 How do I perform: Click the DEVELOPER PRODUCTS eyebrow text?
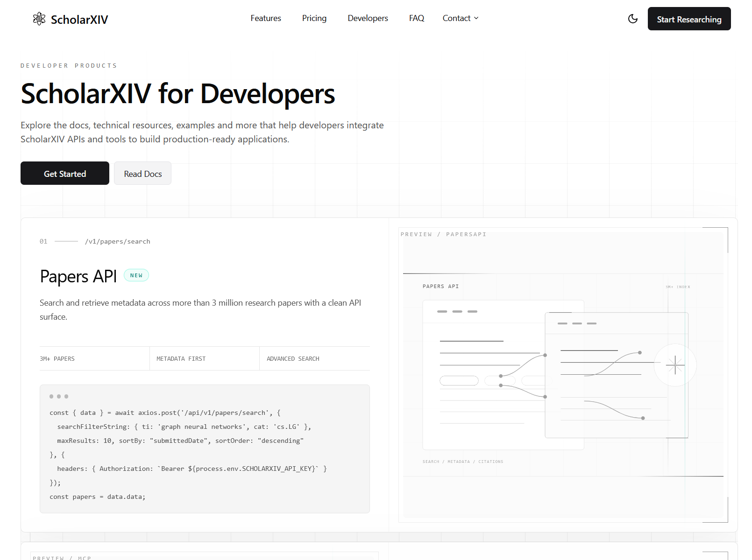69,66
